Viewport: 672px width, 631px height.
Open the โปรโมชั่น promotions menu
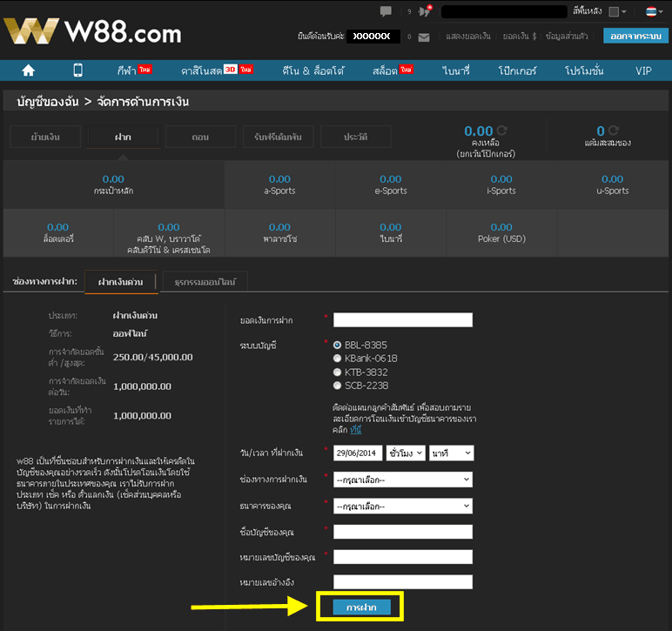click(x=584, y=70)
